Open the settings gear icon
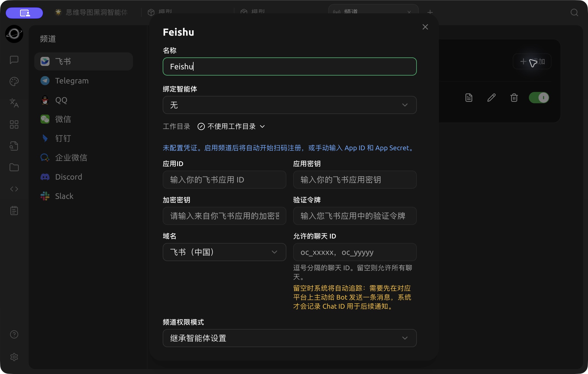Screen dimensions: 588x374 point(14,357)
